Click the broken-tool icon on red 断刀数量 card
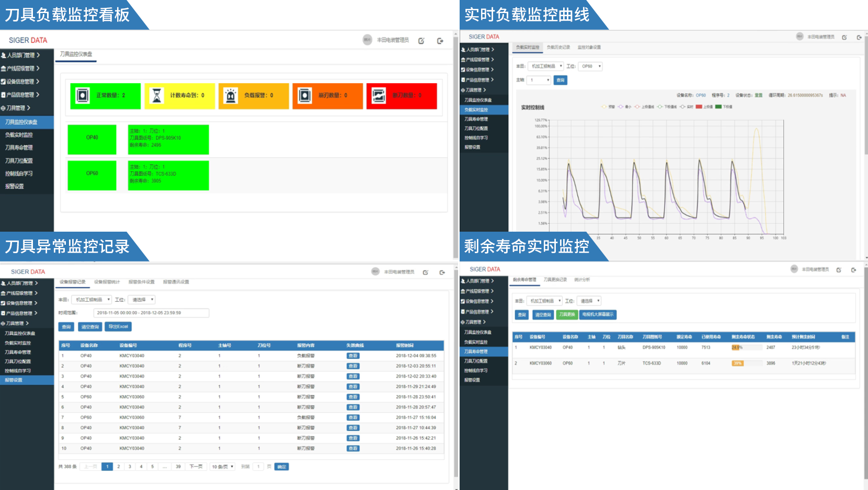This screenshot has height=490, width=868. pyautogui.click(x=379, y=96)
